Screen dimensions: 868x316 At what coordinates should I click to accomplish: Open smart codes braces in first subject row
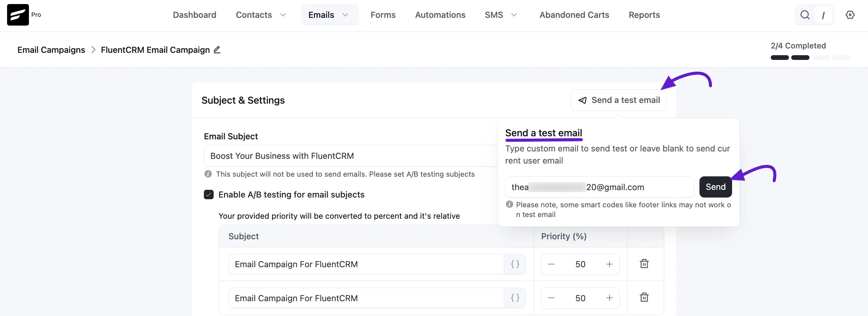(x=515, y=264)
